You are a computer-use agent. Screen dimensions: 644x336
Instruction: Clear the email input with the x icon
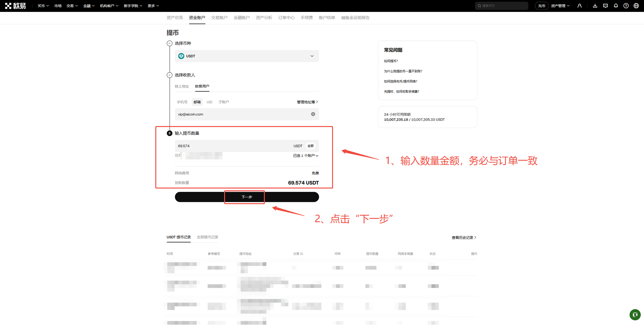(x=313, y=114)
